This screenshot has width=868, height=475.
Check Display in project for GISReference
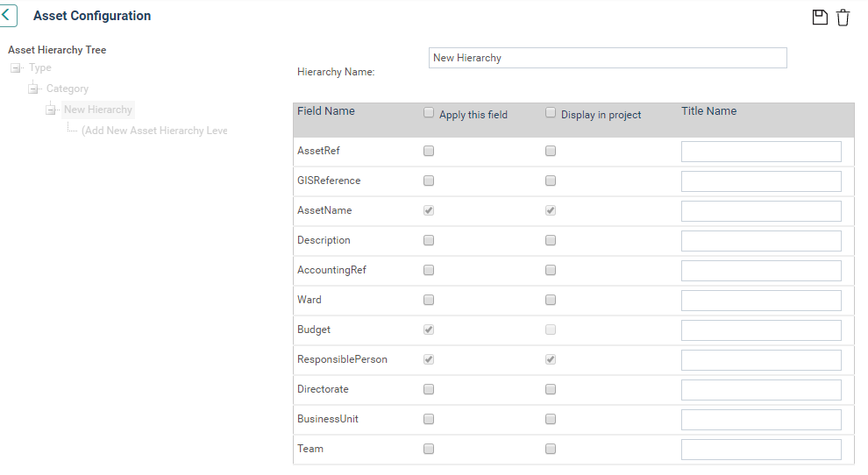coord(551,181)
